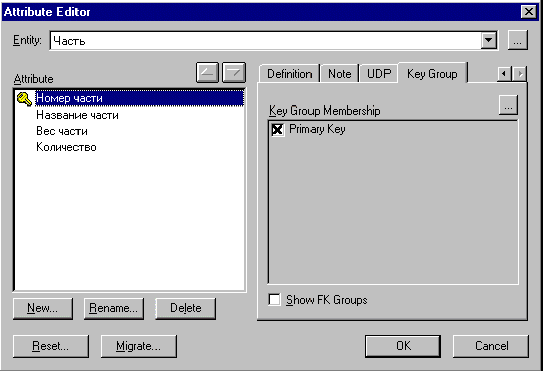Screen dimensions: 543x371
Task: Click the New... button
Action: click(x=43, y=308)
